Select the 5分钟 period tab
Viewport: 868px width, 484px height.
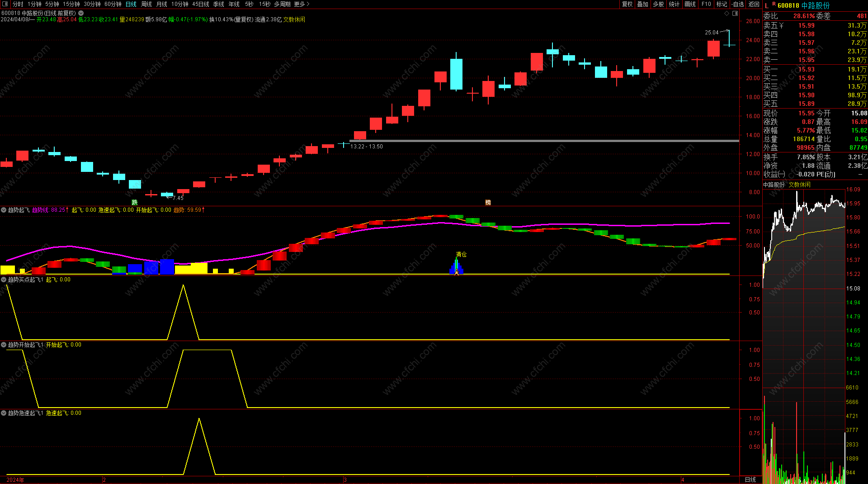pyautogui.click(x=52, y=4)
